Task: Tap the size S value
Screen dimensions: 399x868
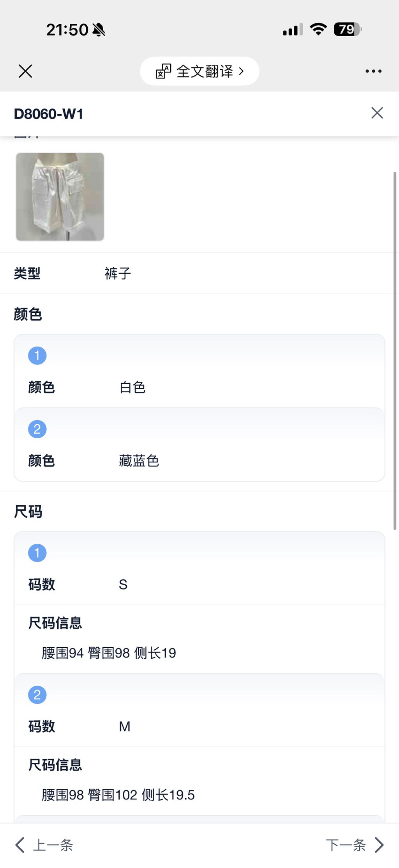Action: [123, 585]
